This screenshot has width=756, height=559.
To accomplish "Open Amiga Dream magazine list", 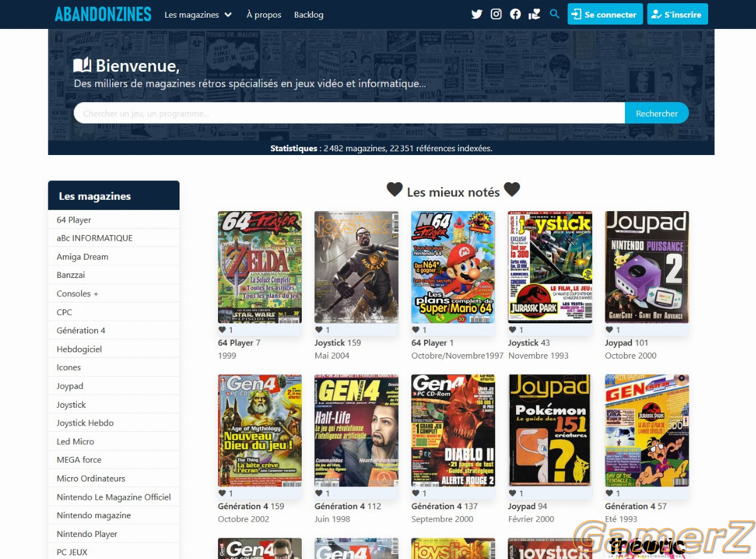I will coord(113,256).
